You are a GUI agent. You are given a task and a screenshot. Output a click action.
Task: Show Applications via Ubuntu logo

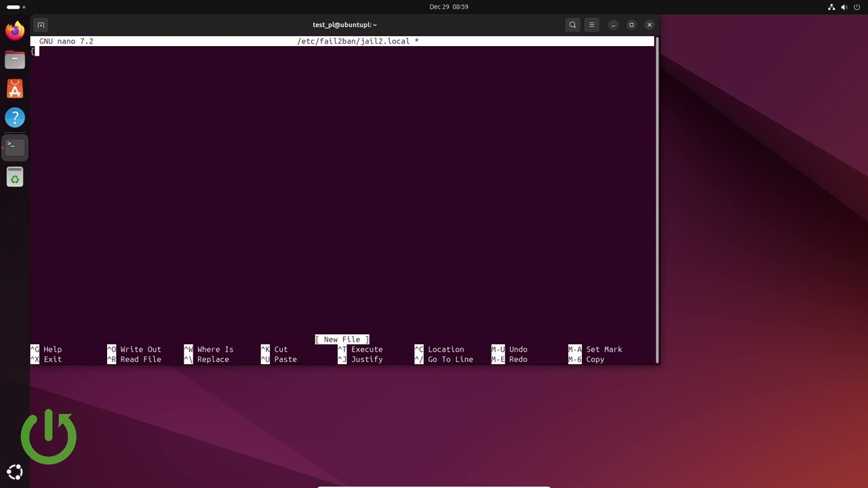pos(15,472)
